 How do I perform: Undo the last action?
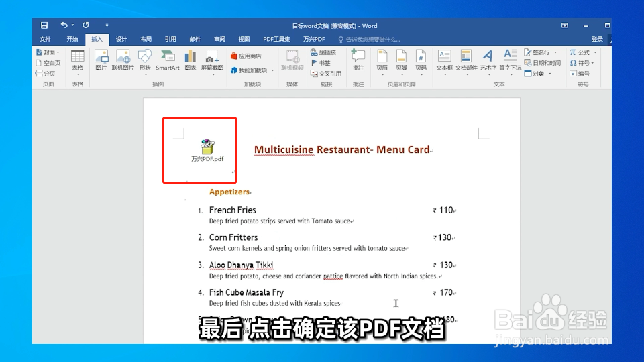[64, 25]
